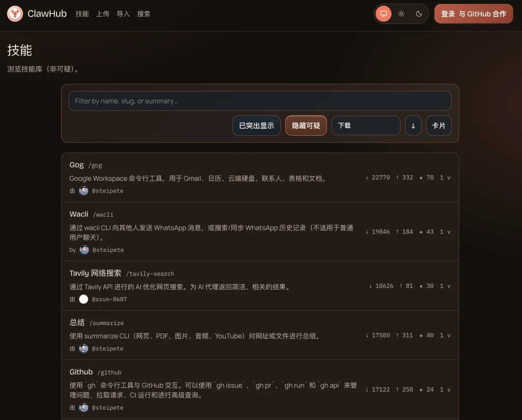
Task: Click steipete avatar in the Github row
Action: (x=84, y=407)
